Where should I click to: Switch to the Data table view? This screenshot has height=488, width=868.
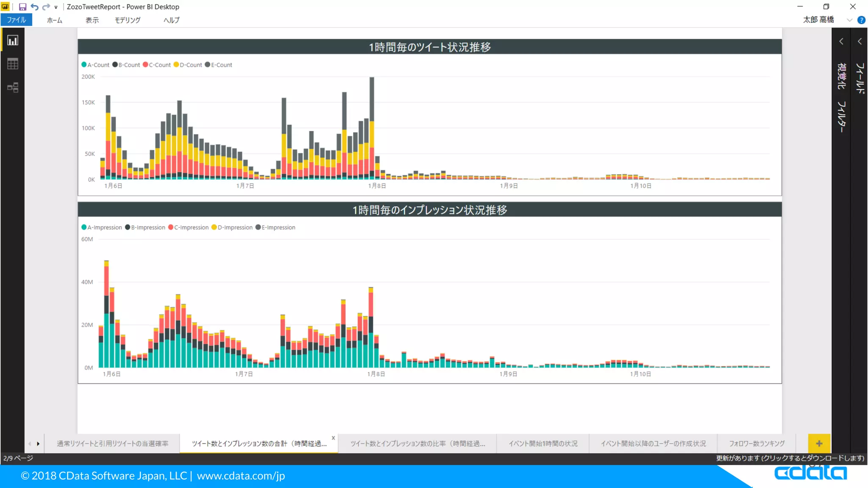click(13, 64)
